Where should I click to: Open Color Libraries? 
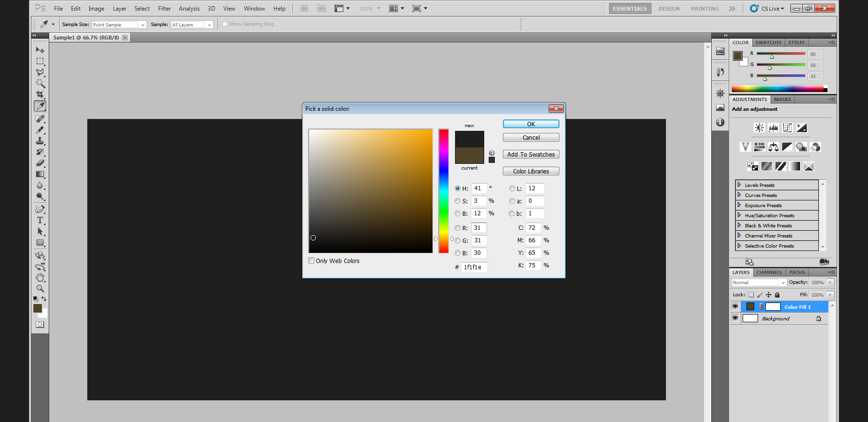coord(531,171)
